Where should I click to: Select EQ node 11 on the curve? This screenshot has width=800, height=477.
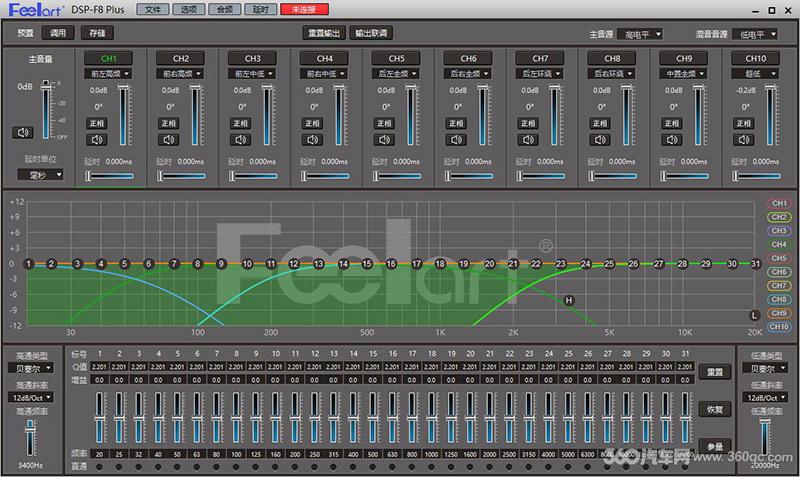[271, 264]
